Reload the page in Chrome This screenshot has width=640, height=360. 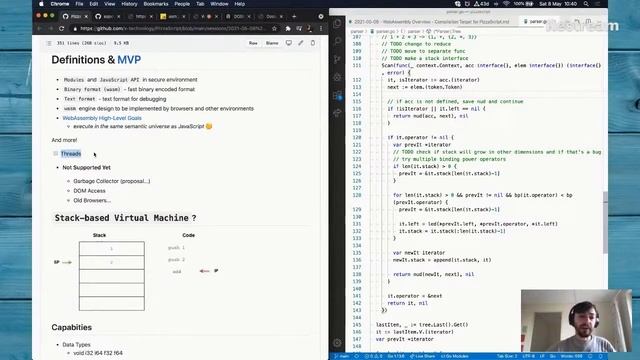61,29
